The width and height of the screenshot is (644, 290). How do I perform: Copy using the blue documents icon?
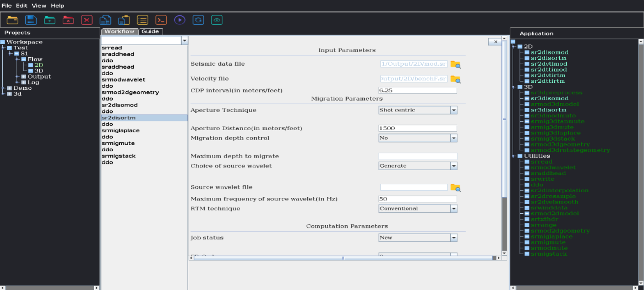[x=105, y=20]
